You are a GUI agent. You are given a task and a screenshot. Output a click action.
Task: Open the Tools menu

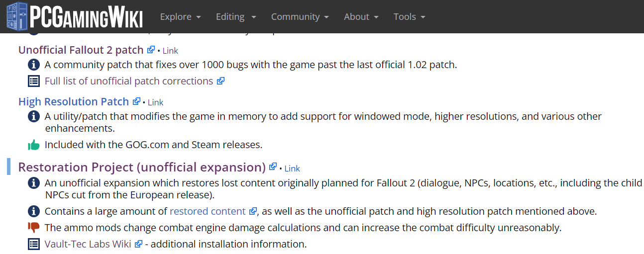pyautogui.click(x=409, y=16)
